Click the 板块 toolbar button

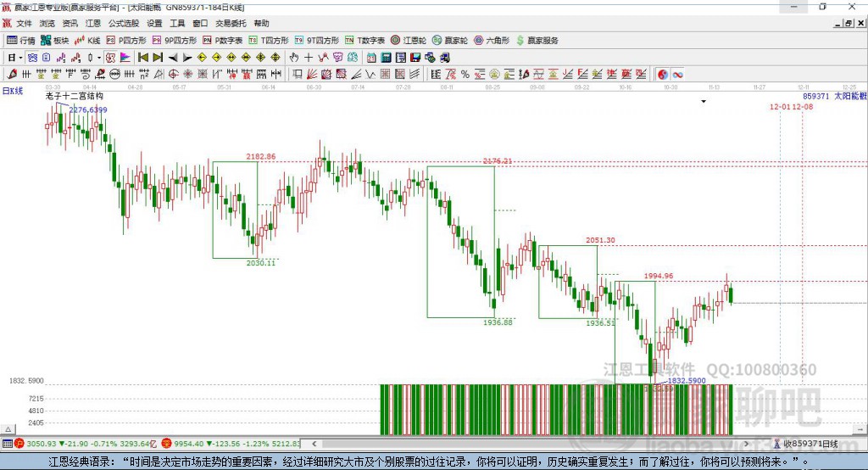tap(55, 41)
